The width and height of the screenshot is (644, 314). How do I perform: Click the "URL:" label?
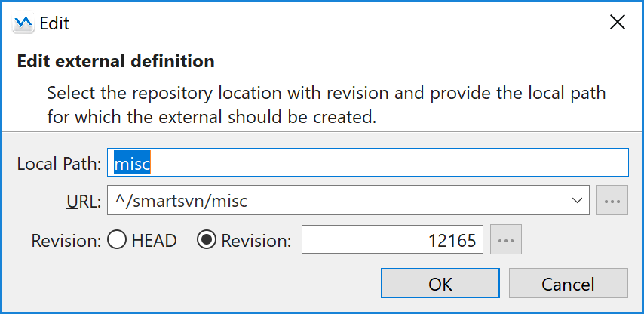(83, 202)
